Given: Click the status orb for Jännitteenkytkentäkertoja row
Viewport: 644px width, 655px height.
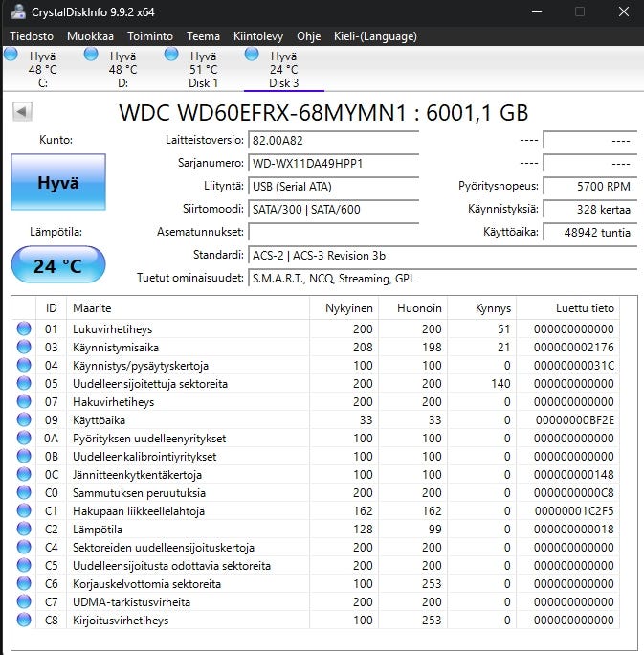Looking at the screenshot, I should (x=24, y=474).
